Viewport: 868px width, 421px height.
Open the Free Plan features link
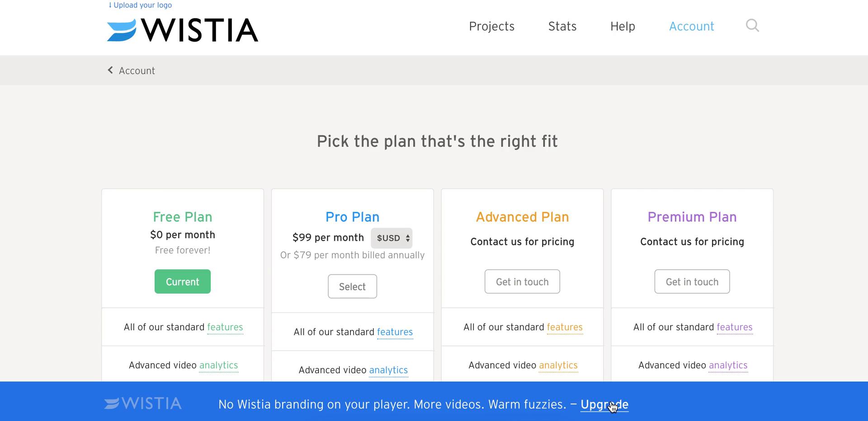225,327
